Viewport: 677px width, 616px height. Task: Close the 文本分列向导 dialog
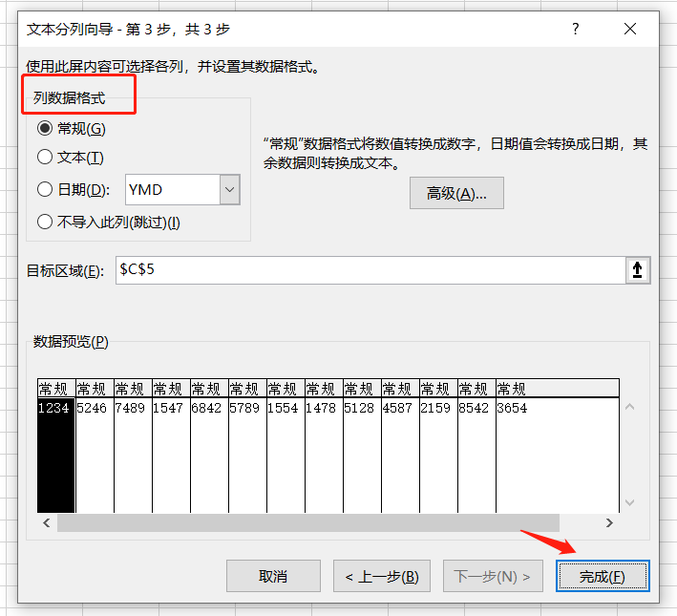(630, 29)
